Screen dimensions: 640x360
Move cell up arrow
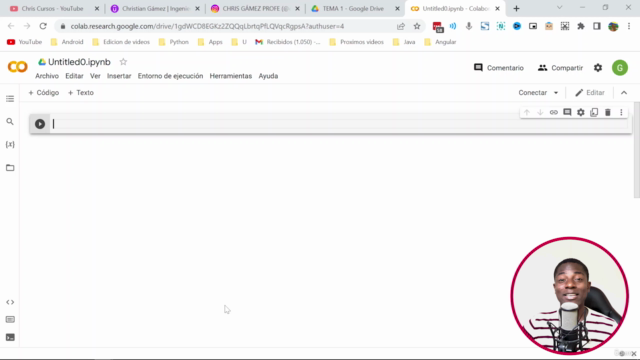tap(527, 112)
